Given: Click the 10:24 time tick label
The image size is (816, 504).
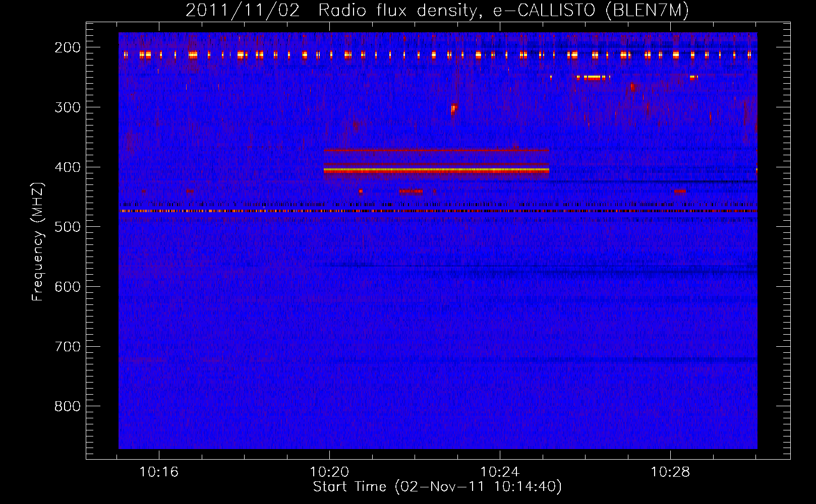Looking at the screenshot, I should 500,472.
